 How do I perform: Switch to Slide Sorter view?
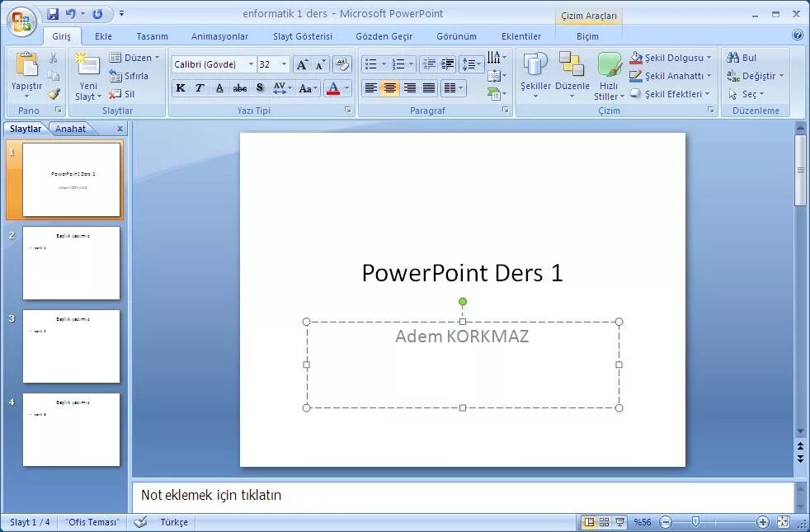604,522
